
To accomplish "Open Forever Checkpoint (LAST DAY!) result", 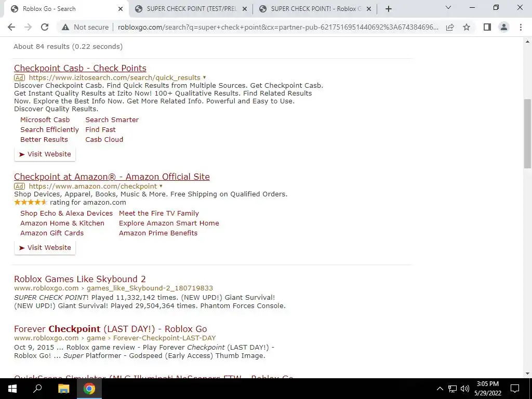I will [x=110, y=329].
